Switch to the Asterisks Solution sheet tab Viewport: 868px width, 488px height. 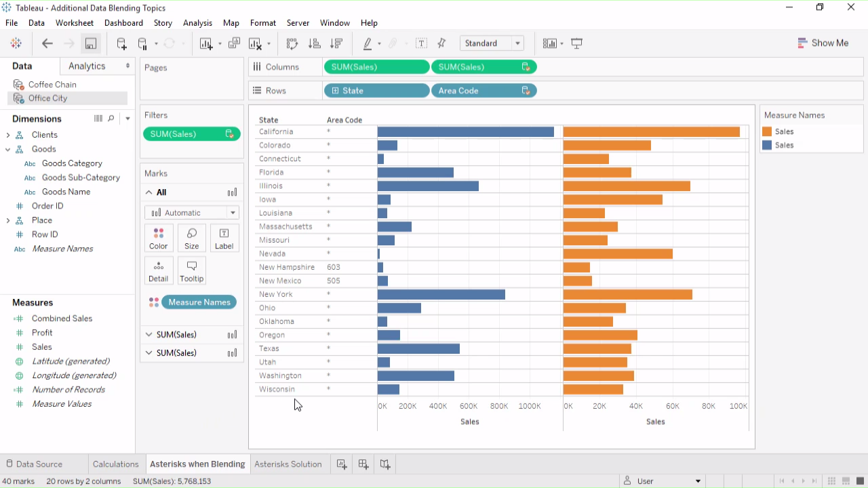tap(288, 464)
